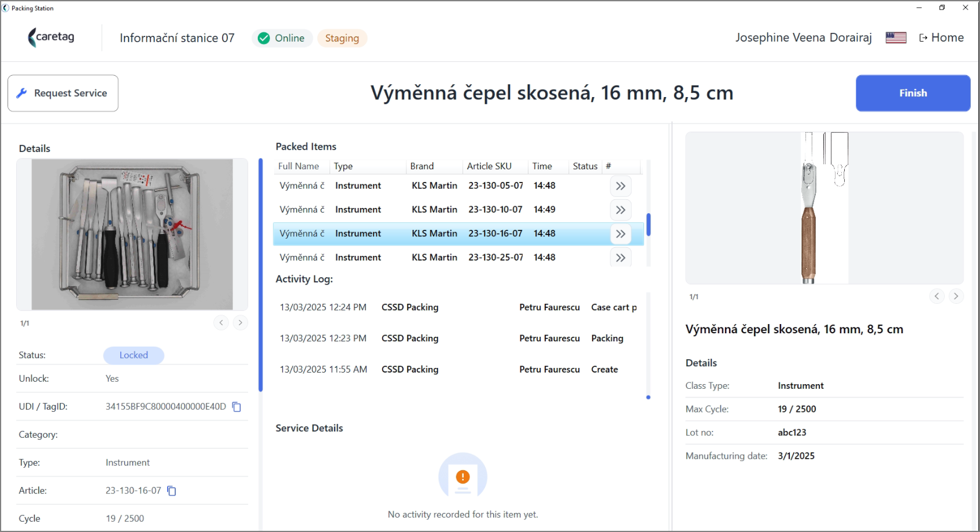The width and height of the screenshot is (980, 532).
Task: Click the Unlock value Yes
Action: 112,379
